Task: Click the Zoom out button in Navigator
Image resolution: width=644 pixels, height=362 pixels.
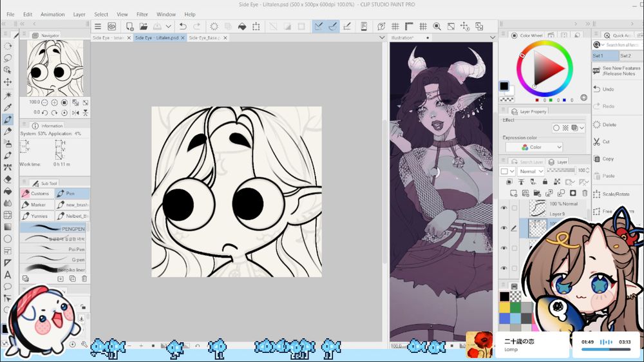Action: pos(44,102)
